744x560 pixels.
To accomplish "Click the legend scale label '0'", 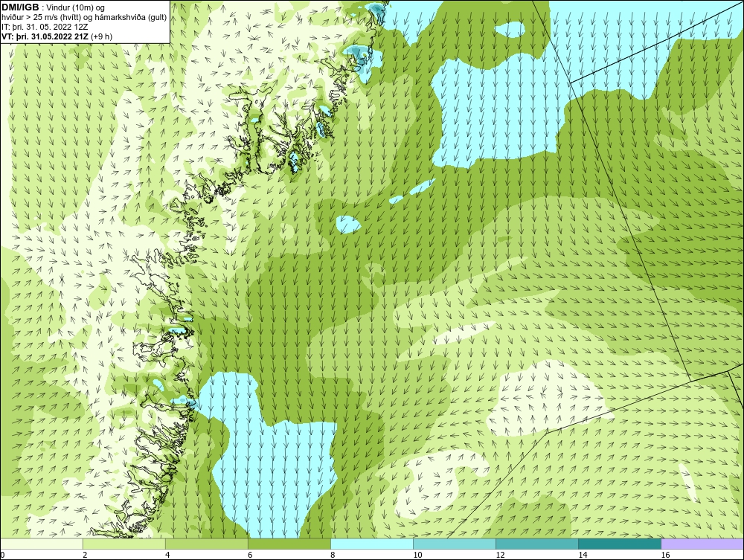I will pos(2,555).
